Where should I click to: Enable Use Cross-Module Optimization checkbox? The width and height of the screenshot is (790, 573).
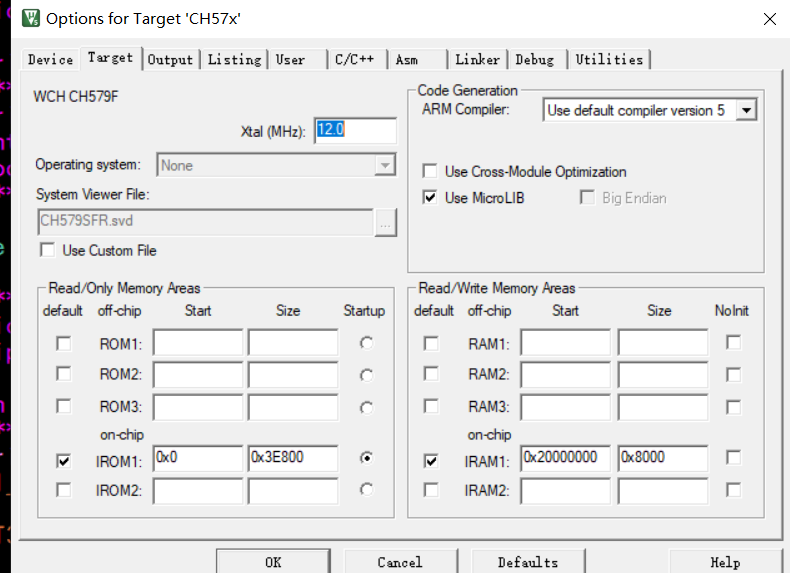click(430, 172)
